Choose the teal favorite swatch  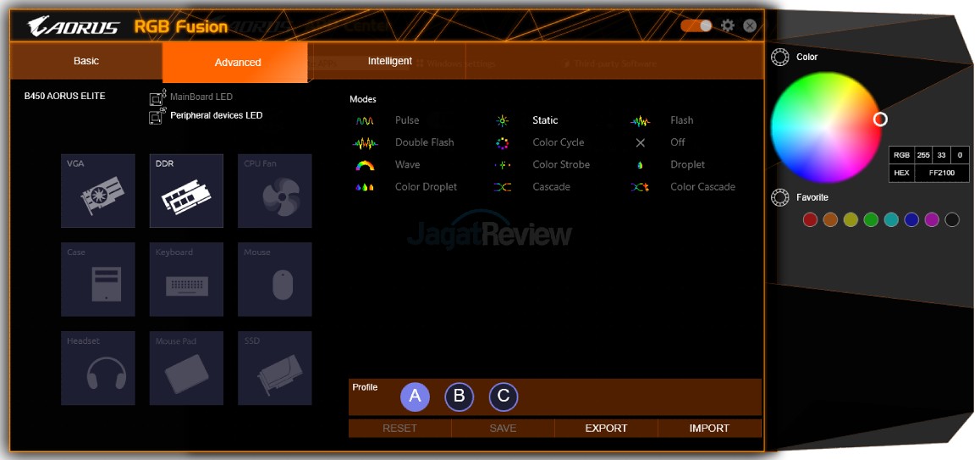[x=891, y=219]
